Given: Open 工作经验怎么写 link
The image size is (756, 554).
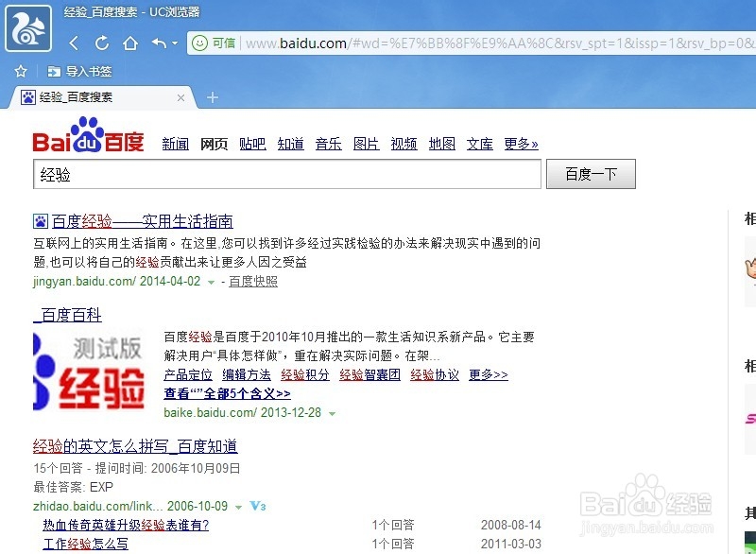Looking at the screenshot, I should point(86,544).
